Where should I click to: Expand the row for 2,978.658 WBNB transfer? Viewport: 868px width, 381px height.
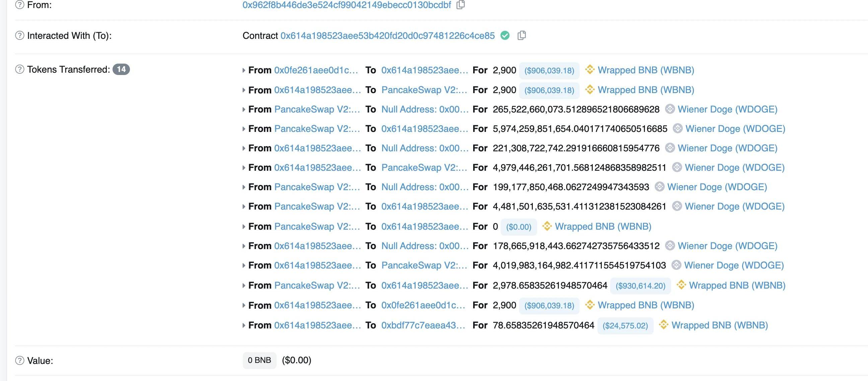pos(243,285)
